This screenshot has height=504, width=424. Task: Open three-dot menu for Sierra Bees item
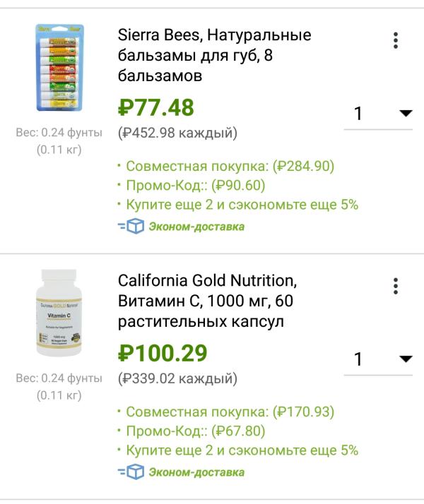[x=396, y=40]
